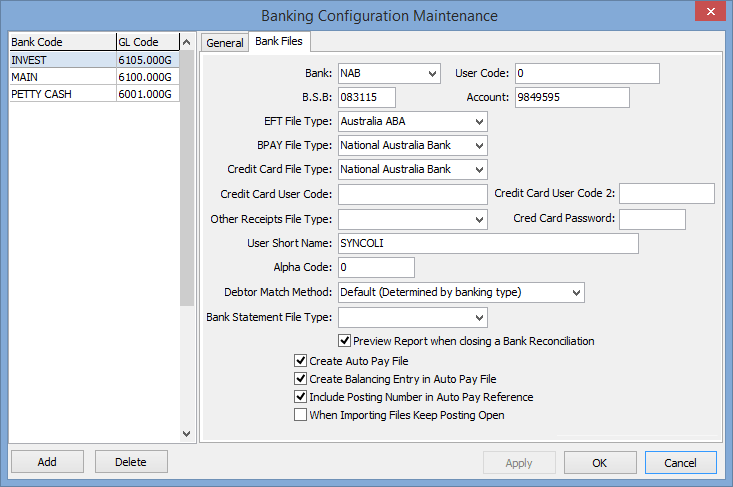This screenshot has width=733, height=487.
Task: Click the bank list vertical scrollbar thumb
Action: pyautogui.click(x=187, y=178)
